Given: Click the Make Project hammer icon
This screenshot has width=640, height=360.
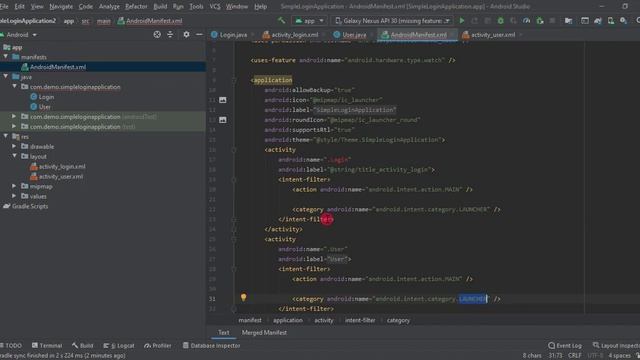Looking at the screenshot, I should 281,20.
